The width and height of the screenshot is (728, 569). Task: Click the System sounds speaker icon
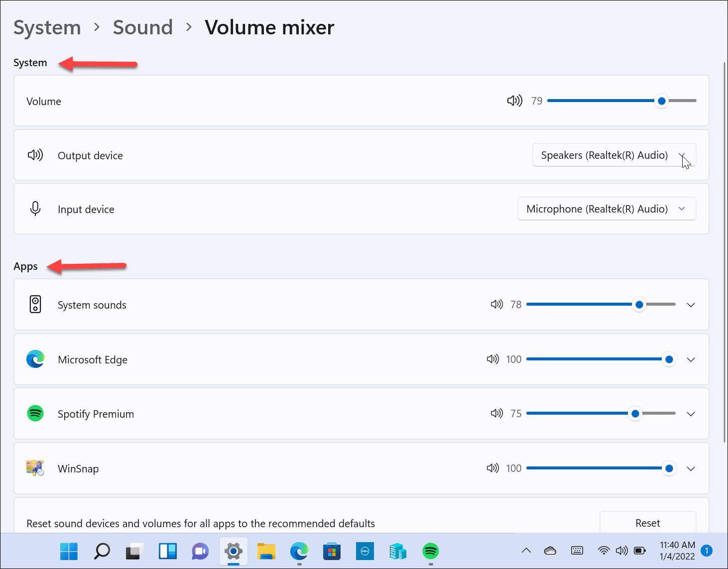tap(496, 304)
